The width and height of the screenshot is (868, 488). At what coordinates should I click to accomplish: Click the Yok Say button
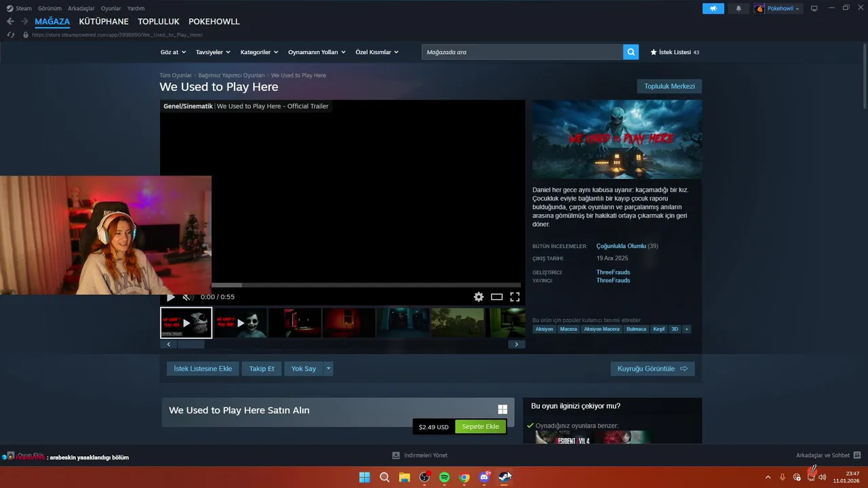(304, 369)
